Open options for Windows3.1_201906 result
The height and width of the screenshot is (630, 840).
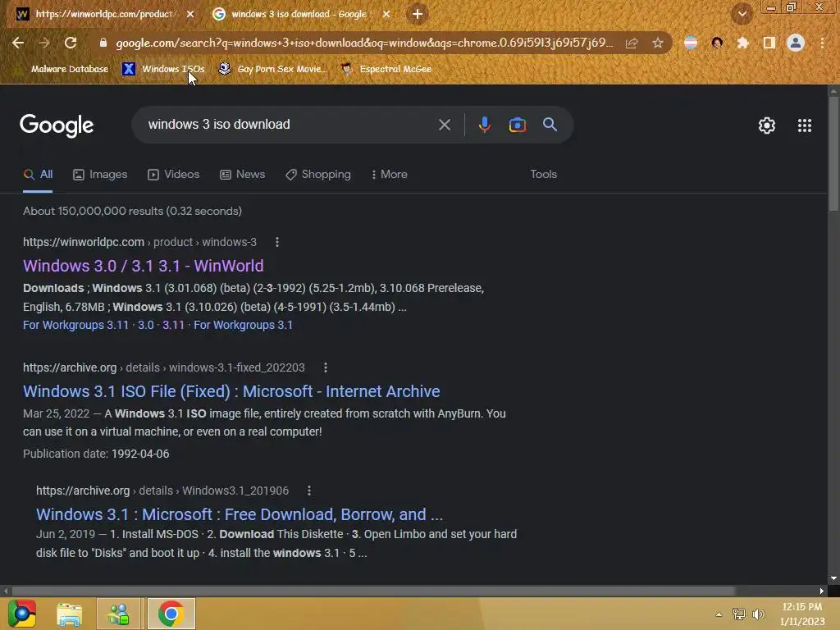point(309,491)
